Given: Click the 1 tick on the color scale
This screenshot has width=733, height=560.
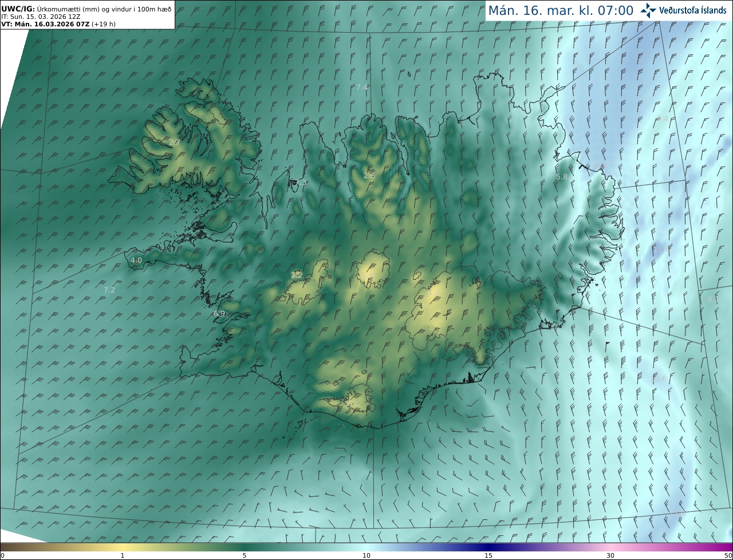Looking at the screenshot, I should 123,555.
